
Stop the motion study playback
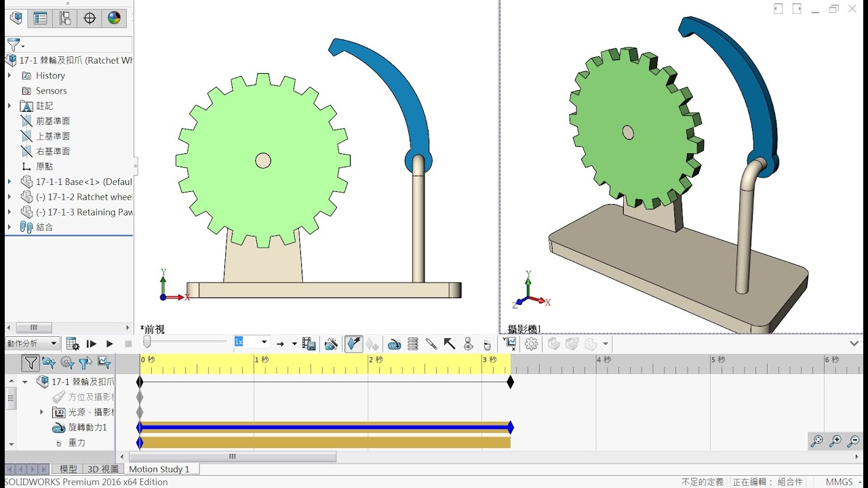point(128,344)
